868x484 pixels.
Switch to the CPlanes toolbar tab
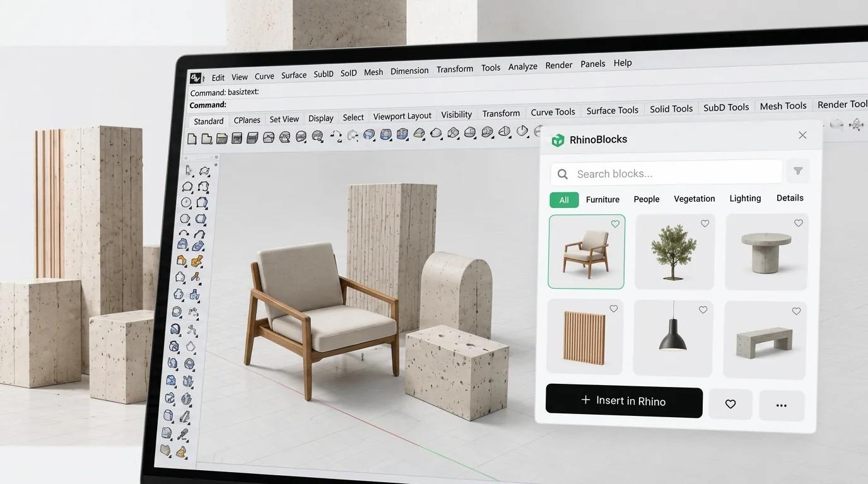point(247,120)
